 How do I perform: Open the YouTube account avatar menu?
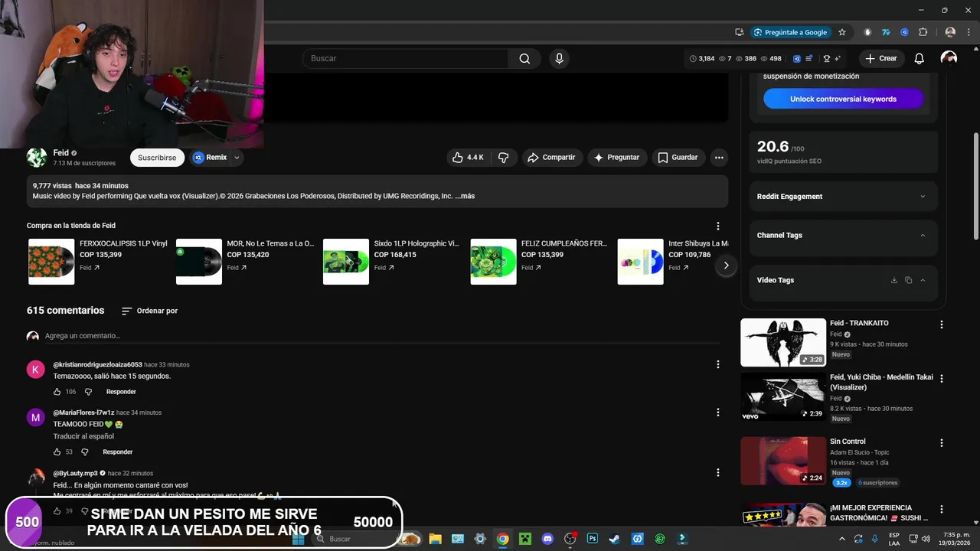(x=949, y=58)
